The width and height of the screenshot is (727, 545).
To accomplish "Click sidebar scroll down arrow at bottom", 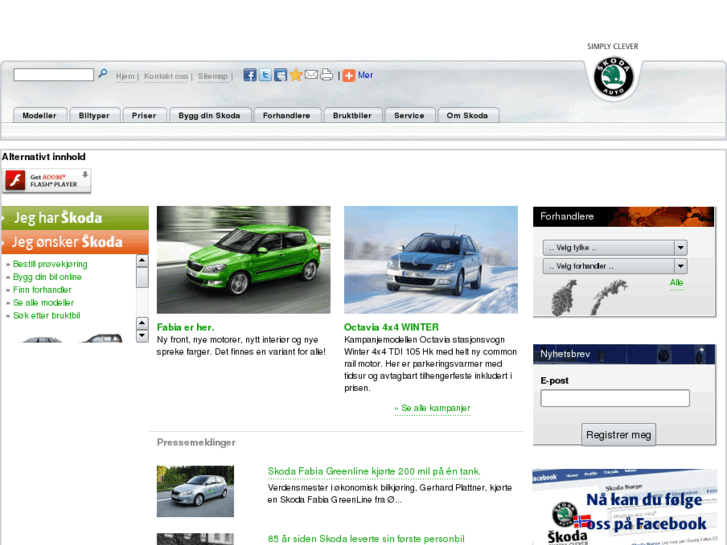I will point(142,336).
